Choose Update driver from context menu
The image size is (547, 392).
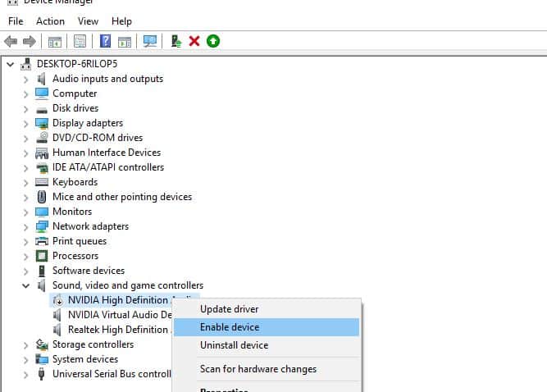point(267,309)
